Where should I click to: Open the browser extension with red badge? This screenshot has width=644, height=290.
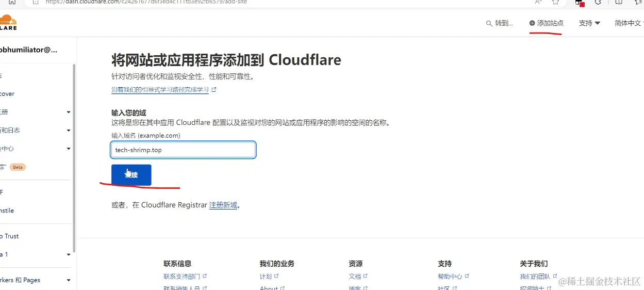[580, 2]
